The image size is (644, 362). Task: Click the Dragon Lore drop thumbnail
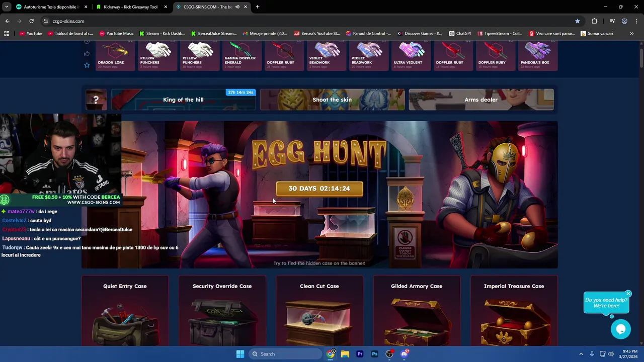tap(116, 56)
